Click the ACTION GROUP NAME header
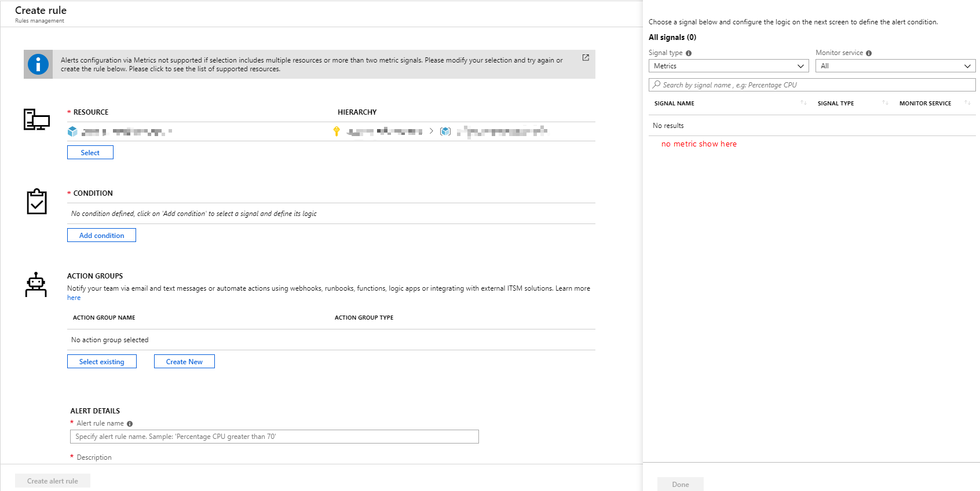The height and width of the screenshot is (491, 980). pos(104,318)
